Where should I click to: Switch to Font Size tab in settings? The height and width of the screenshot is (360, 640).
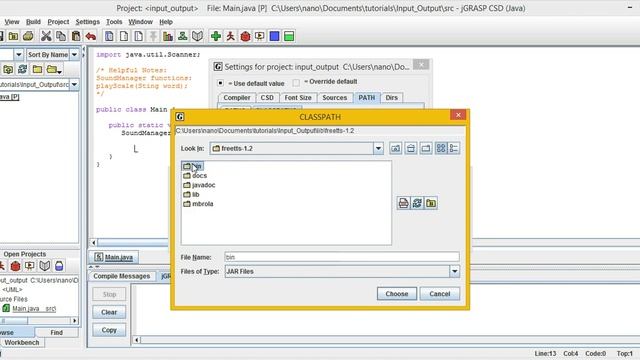click(298, 98)
